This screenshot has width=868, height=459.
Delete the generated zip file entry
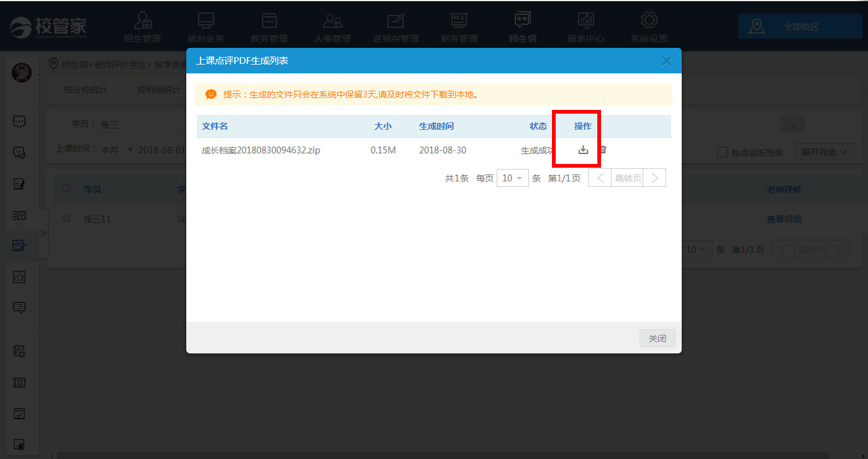pos(603,150)
